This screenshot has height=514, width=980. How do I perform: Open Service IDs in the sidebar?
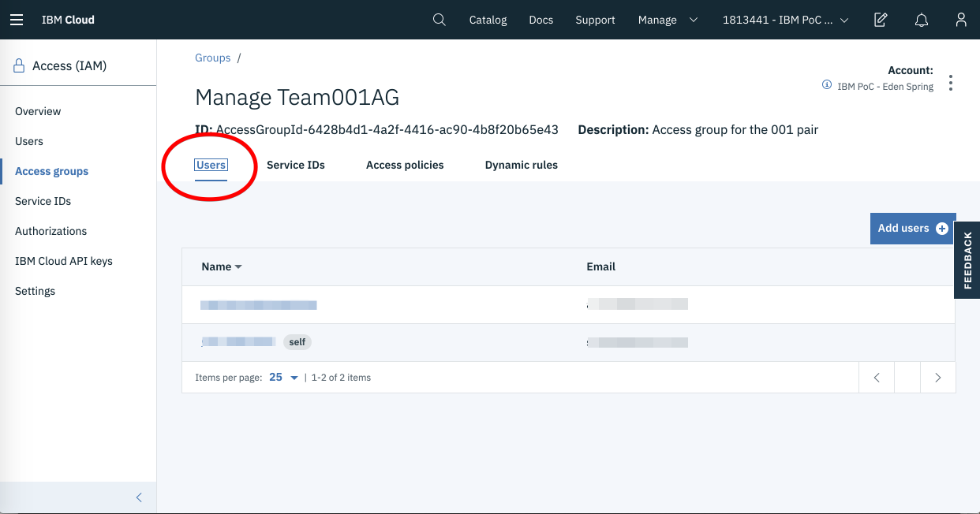click(x=43, y=201)
